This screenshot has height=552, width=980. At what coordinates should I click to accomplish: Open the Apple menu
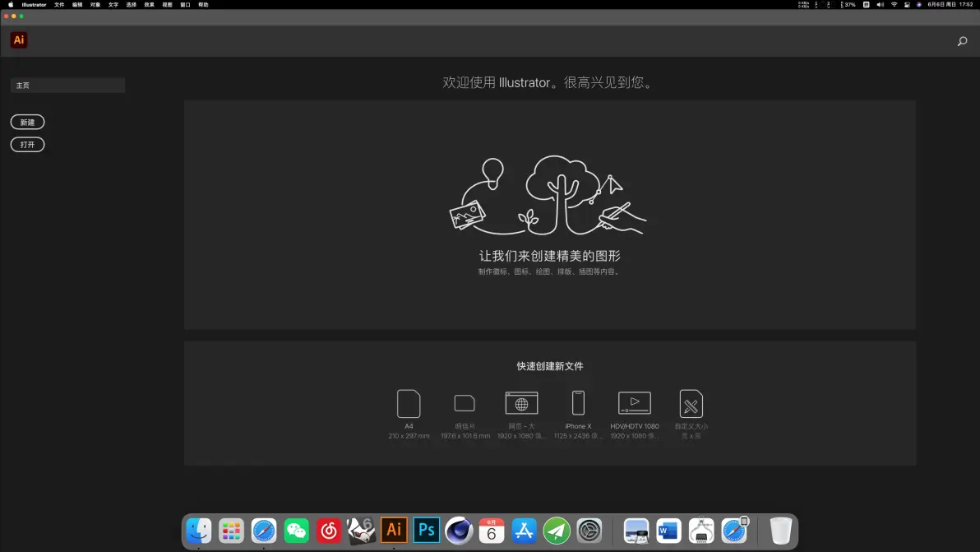click(11, 4)
